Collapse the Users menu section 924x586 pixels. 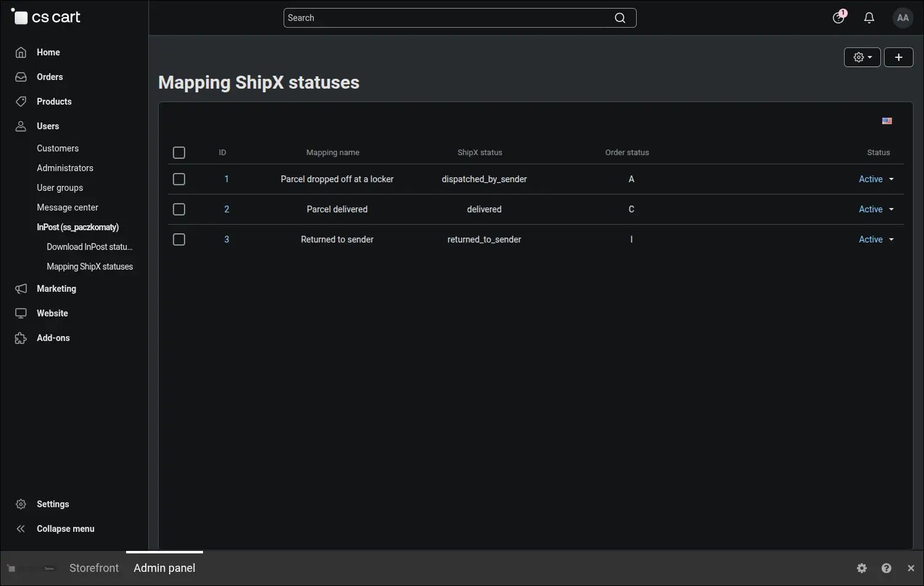[48, 126]
